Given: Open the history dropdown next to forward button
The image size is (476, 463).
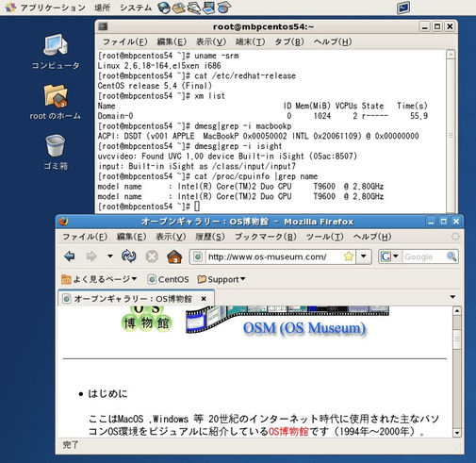Looking at the screenshot, I should coord(110,256).
